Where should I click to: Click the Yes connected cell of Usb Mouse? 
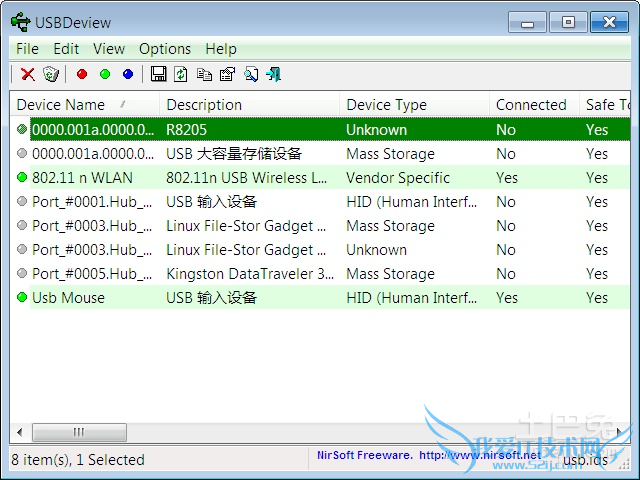(x=507, y=298)
